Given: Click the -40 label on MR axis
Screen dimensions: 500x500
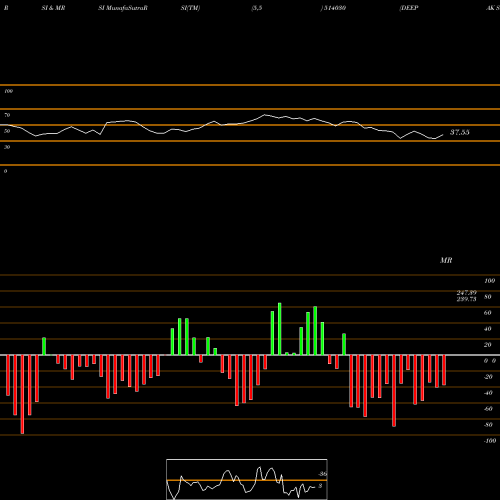Looking at the screenshot, I should click(x=488, y=393).
